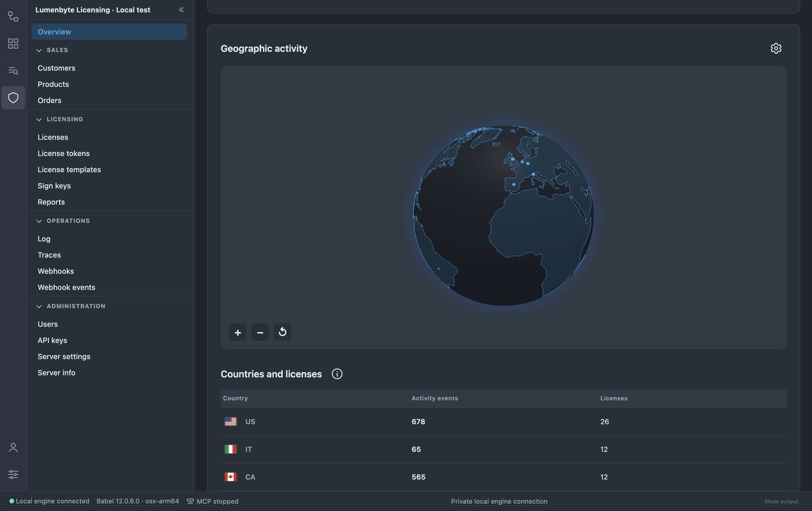
Task: Collapse the sidebar with the double chevron
Action: pyautogui.click(x=182, y=10)
